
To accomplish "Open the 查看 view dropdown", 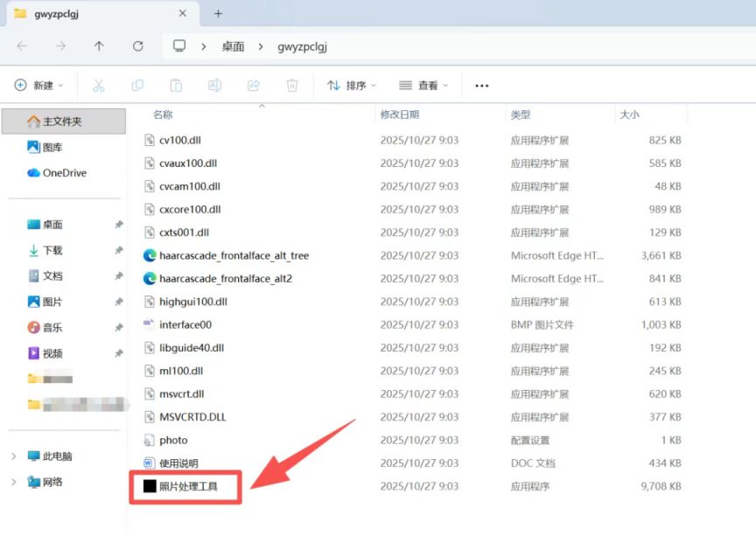I will (x=424, y=86).
